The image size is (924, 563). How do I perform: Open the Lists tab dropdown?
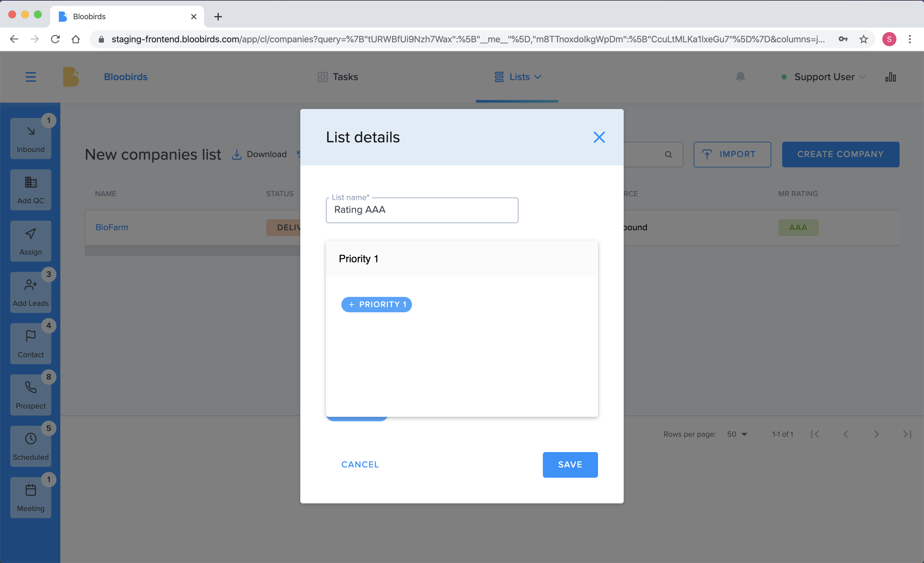[518, 77]
